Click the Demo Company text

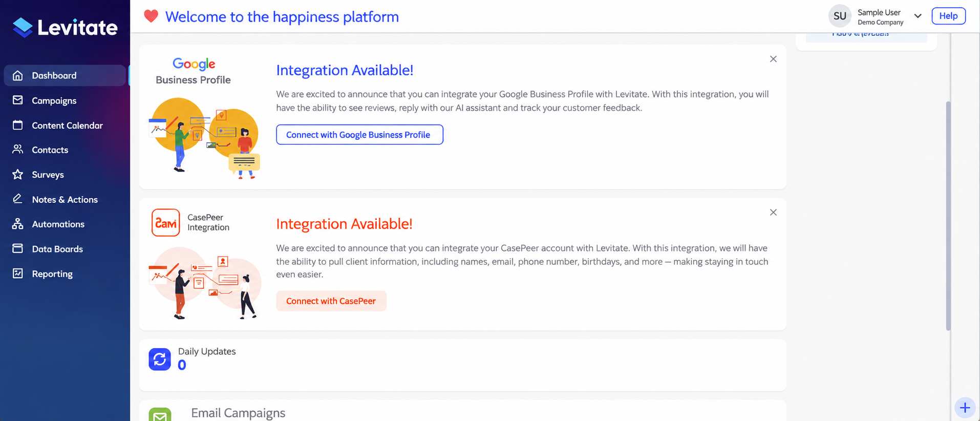point(881,23)
